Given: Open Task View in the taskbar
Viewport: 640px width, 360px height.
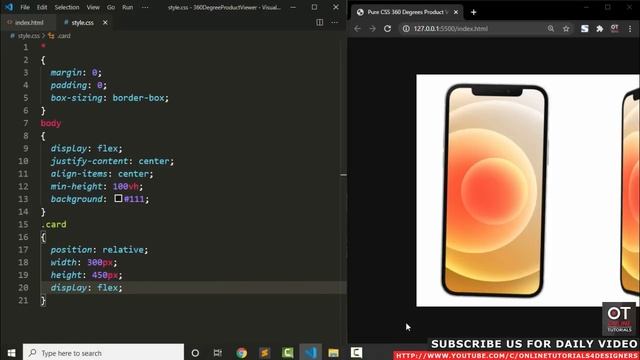Looking at the screenshot, I should pyautogui.click(x=218, y=353).
